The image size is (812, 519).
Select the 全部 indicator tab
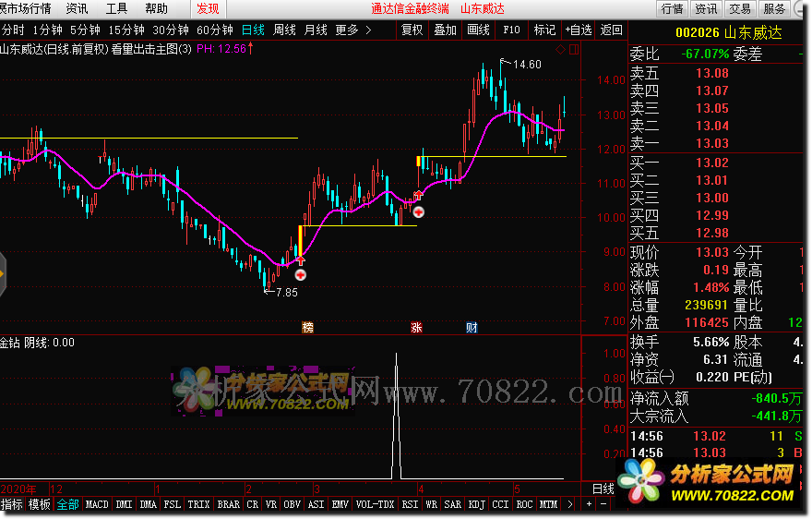pos(67,504)
